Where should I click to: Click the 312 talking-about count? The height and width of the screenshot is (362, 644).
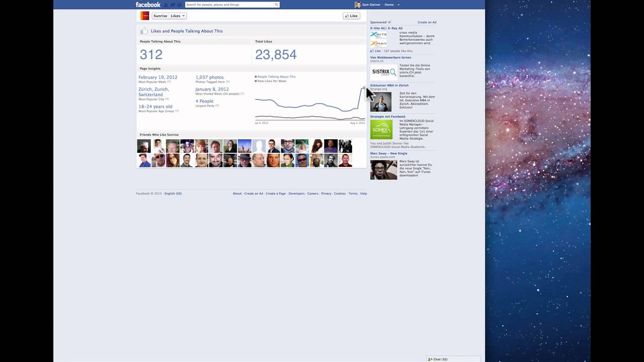click(151, 54)
